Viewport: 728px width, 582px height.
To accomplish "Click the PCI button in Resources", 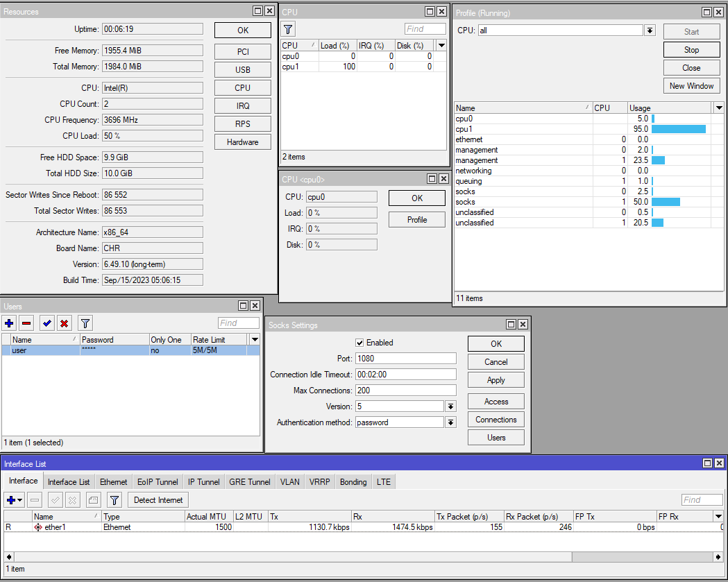I will pos(243,51).
